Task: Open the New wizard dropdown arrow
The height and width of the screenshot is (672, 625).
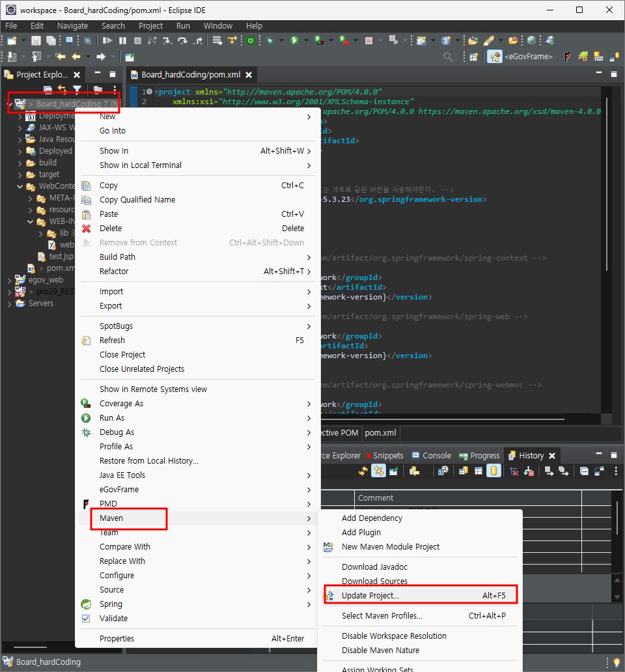Action: [23, 41]
